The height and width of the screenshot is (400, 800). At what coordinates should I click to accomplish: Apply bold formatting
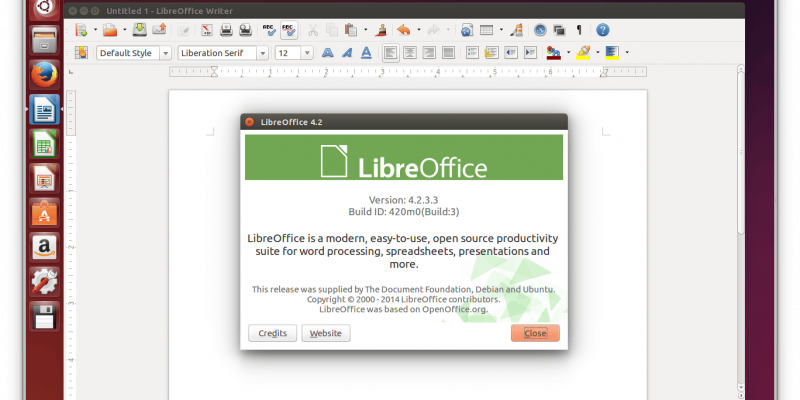(328, 53)
